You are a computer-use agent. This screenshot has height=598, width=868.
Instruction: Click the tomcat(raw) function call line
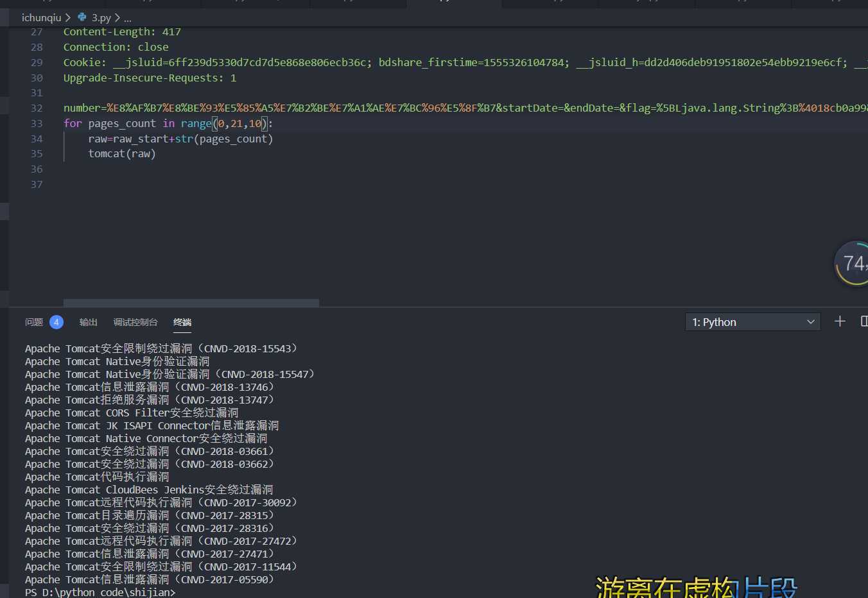click(122, 153)
